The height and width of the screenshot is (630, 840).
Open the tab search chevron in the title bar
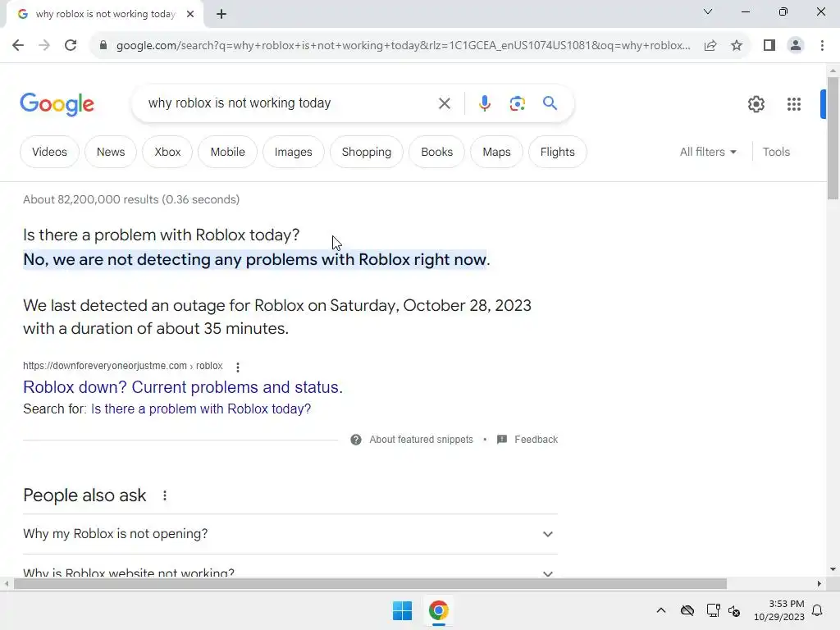coord(708,11)
